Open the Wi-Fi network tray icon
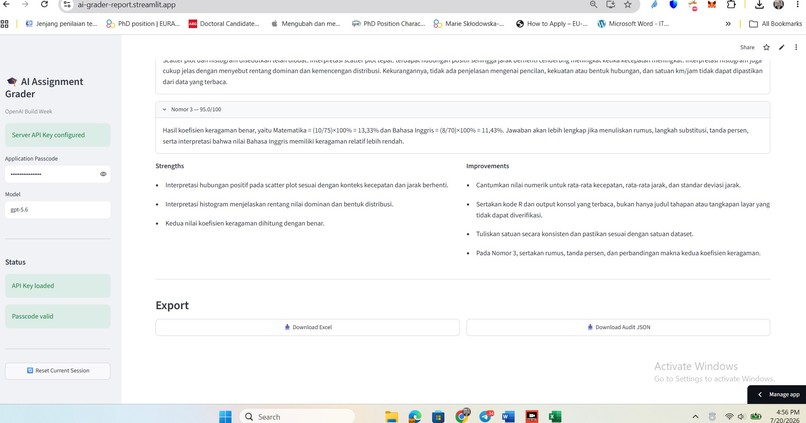Image resolution: width=806 pixels, height=423 pixels. pyautogui.click(x=729, y=416)
